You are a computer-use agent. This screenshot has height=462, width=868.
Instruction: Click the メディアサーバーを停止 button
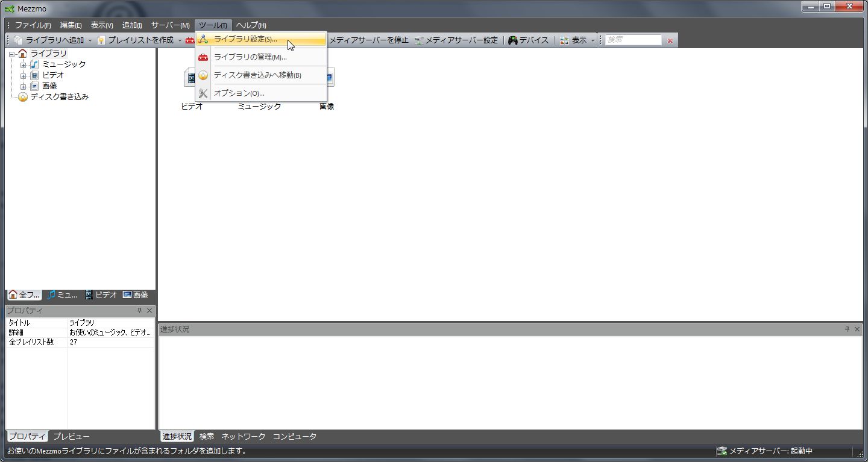[x=368, y=40]
